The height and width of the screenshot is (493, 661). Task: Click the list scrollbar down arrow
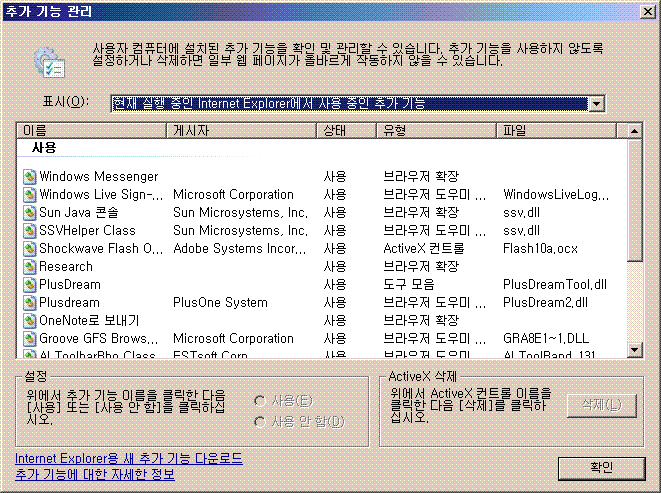[634, 349]
